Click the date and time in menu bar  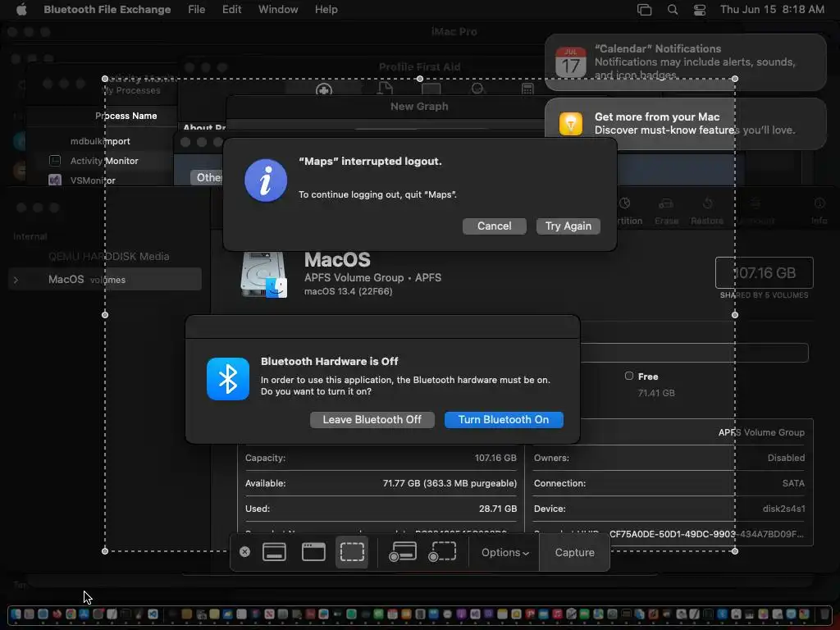(x=772, y=10)
